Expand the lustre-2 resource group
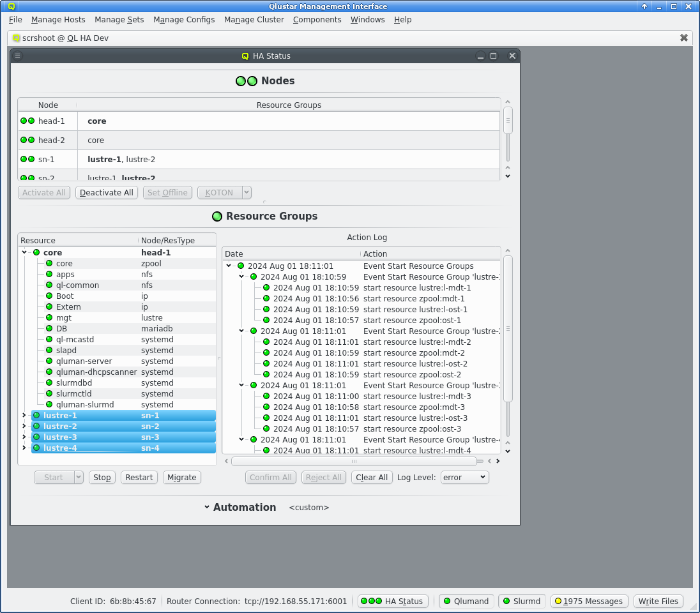 [24, 426]
